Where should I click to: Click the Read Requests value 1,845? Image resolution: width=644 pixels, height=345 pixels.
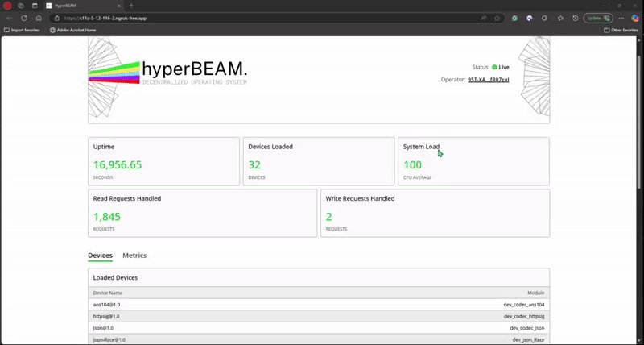click(107, 217)
